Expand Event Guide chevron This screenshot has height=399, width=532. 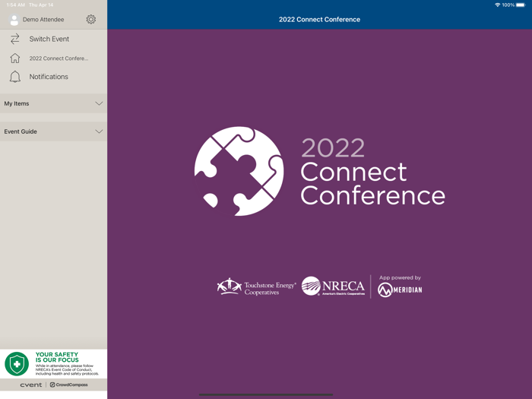point(99,131)
